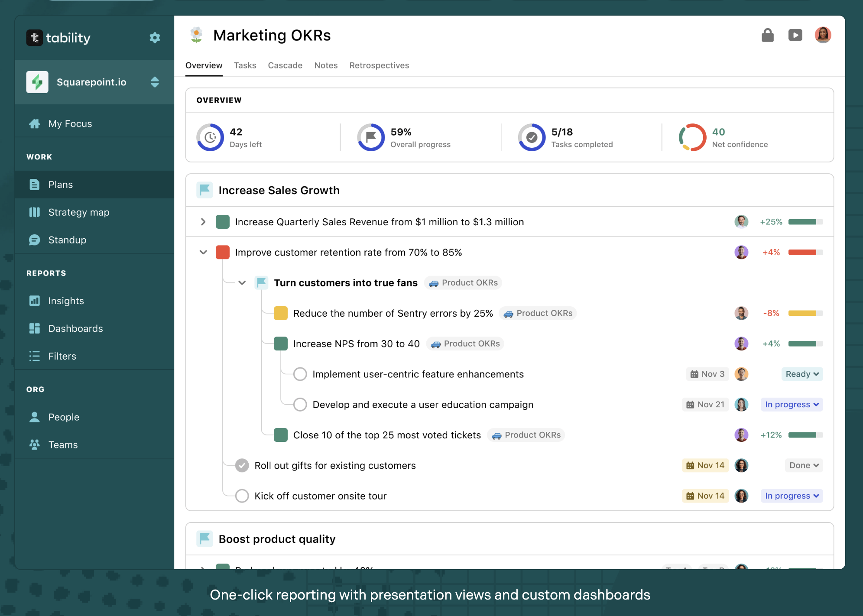The height and width of the screenshot is (616, 863).
Task: Click the settings gear icon in sidebar
Action: (155, 38)
